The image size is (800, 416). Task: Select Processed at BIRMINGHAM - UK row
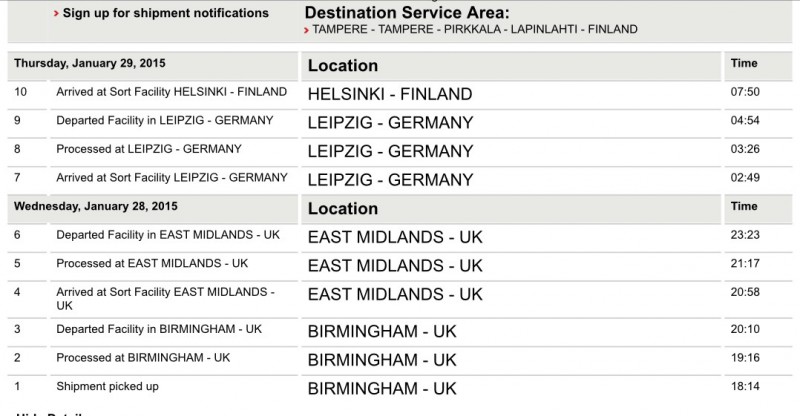pyautogui.click(x=144, y=357)
